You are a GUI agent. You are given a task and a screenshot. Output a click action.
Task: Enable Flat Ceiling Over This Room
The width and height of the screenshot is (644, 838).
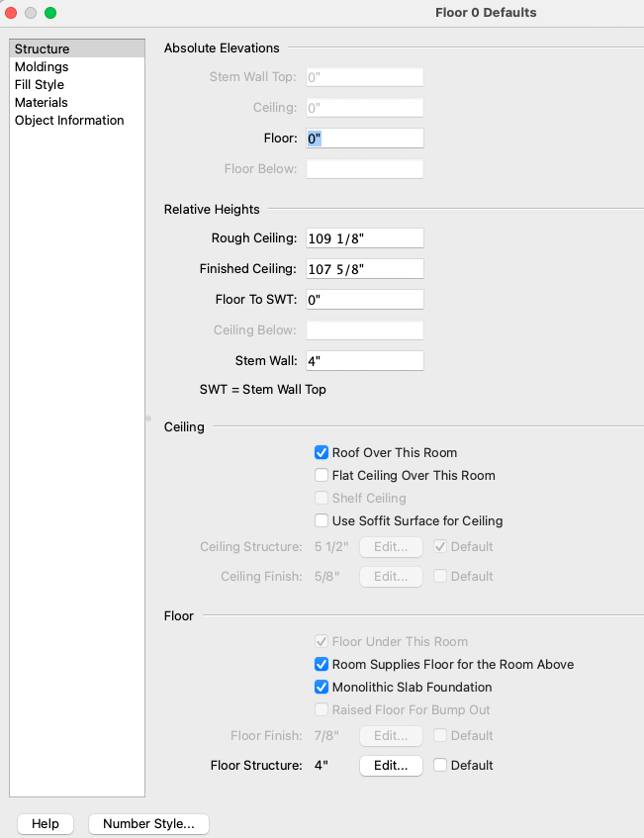[322, 476]
